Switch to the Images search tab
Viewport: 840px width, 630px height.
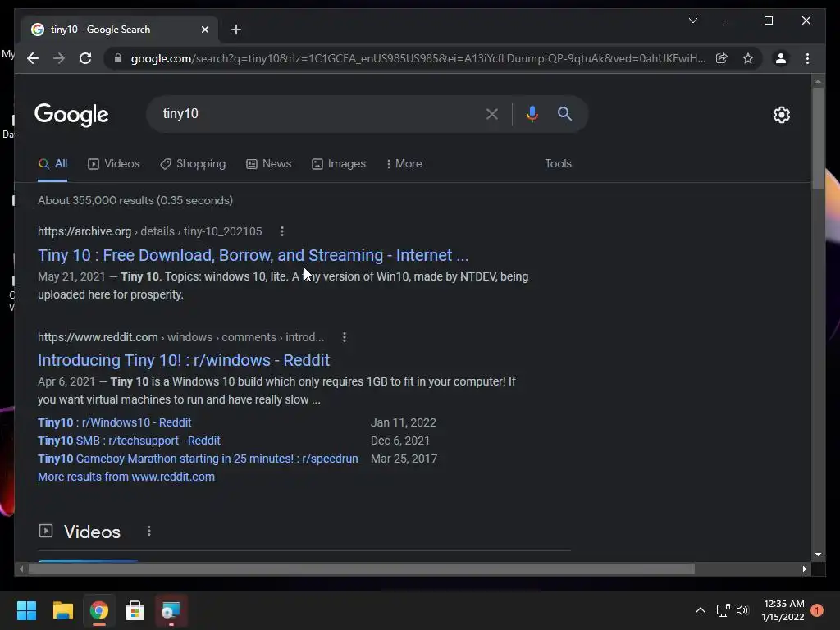(x=339, y=164)
